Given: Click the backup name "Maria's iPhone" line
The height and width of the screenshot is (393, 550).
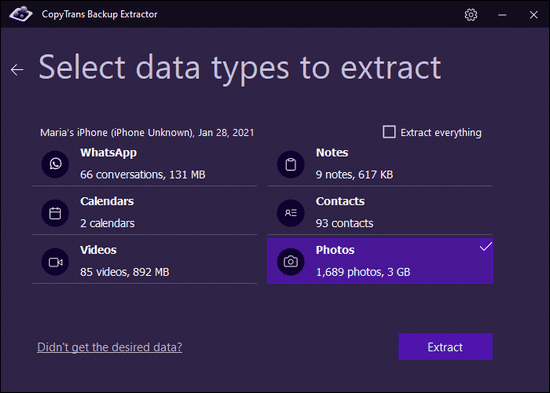Looking at the screenshot, I should 147,133.
